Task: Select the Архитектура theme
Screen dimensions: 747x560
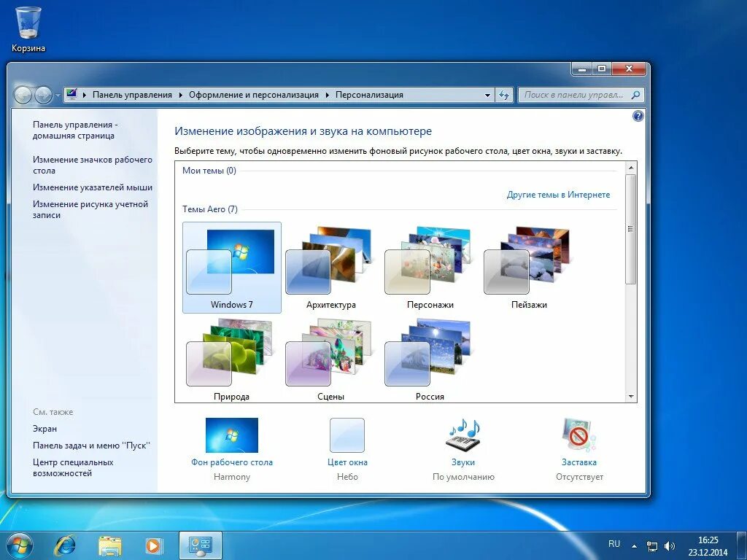Action: [x=330, y=267]
